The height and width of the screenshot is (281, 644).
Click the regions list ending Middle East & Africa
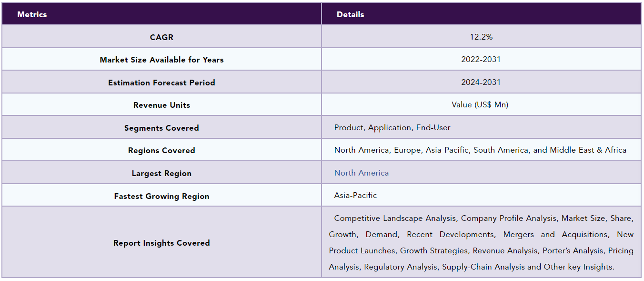(480, 150)
